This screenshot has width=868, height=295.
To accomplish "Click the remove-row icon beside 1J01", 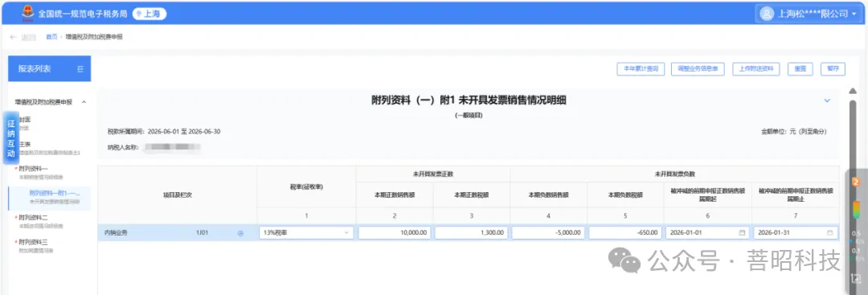I will [x=240, y=233].
